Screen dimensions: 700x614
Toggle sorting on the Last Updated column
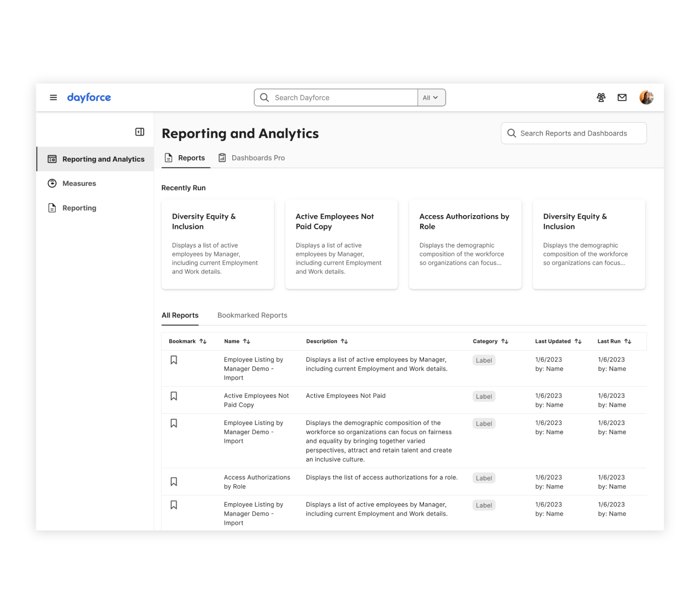pos(578,341)
